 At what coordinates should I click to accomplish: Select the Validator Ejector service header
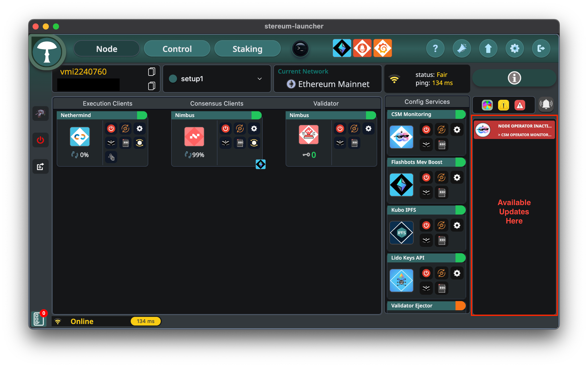pyautogui.click(x=426, y=306)
